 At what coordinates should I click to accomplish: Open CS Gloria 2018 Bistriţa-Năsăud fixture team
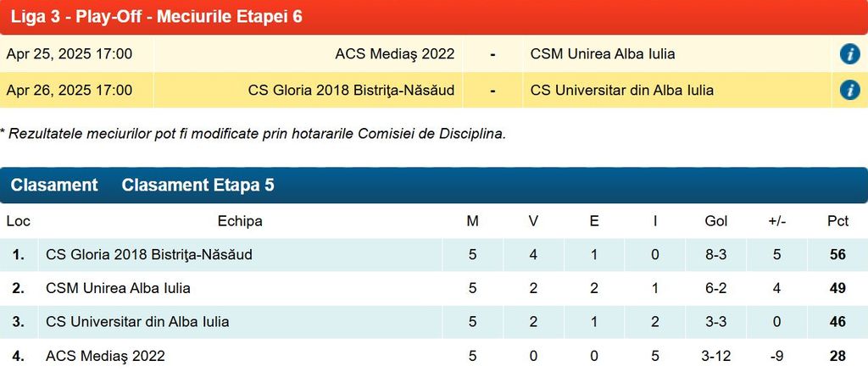(x=351, y=90)
